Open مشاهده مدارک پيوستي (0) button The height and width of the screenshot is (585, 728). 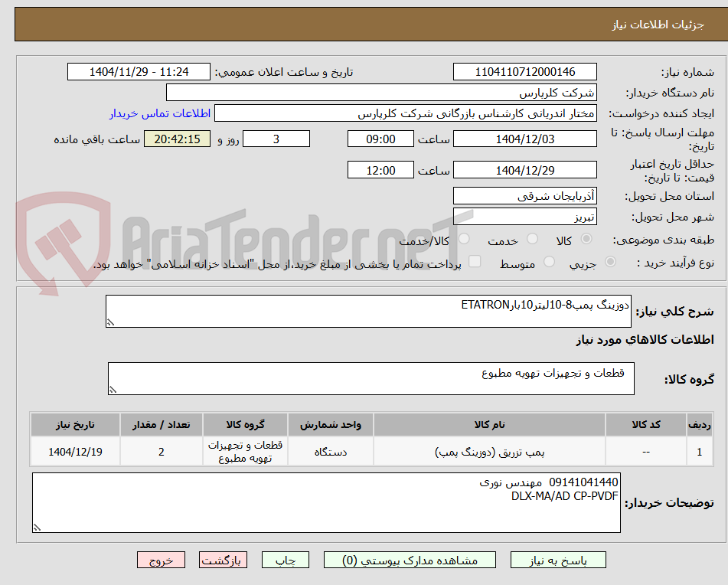(x=410, y=560)
